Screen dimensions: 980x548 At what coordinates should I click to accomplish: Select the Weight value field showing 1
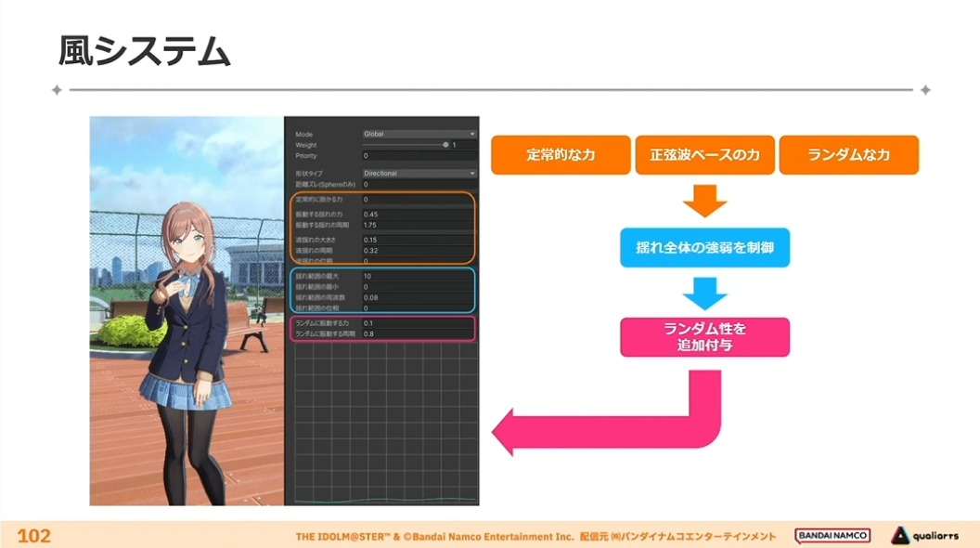click(x=464, y=145)
